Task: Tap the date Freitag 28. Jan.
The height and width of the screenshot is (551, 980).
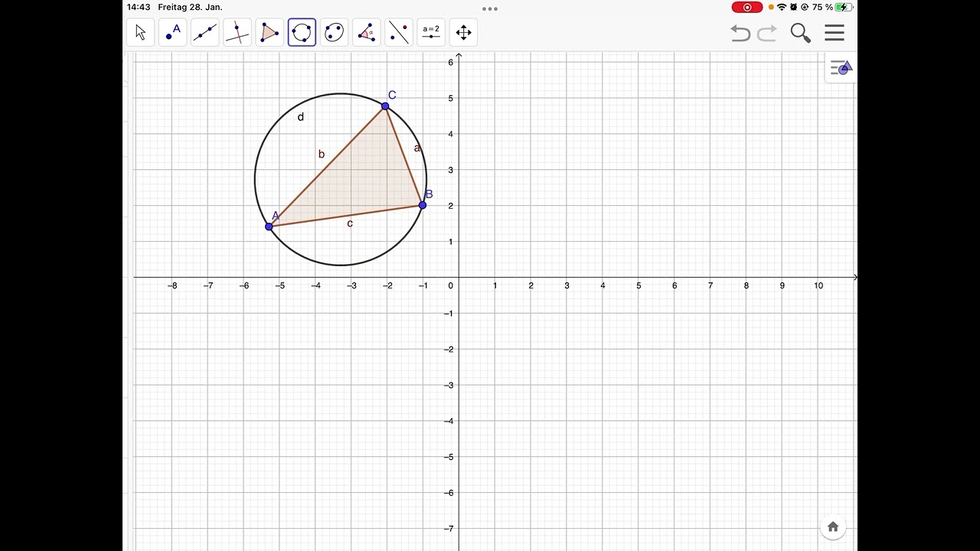Action: tap(190, 7)
